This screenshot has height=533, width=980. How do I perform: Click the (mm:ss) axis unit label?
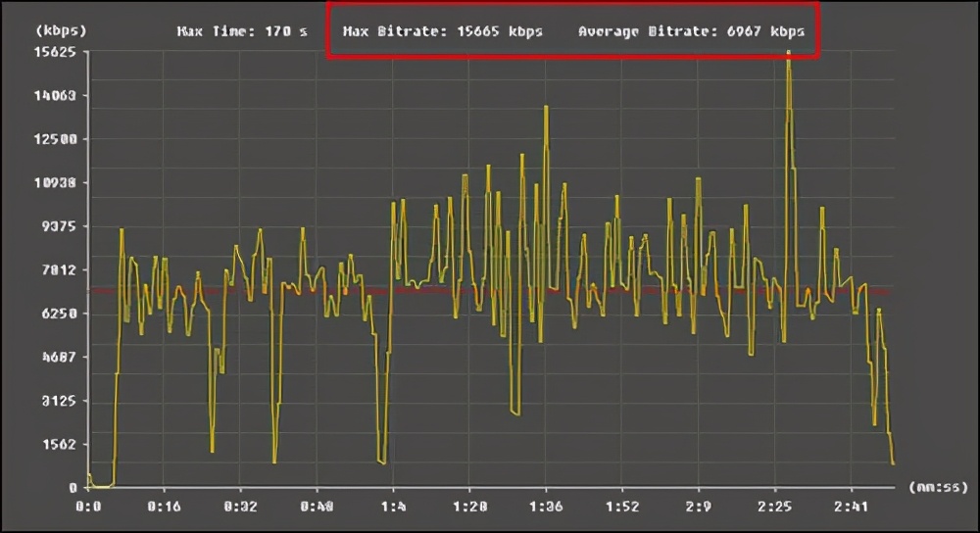[938, 487]
